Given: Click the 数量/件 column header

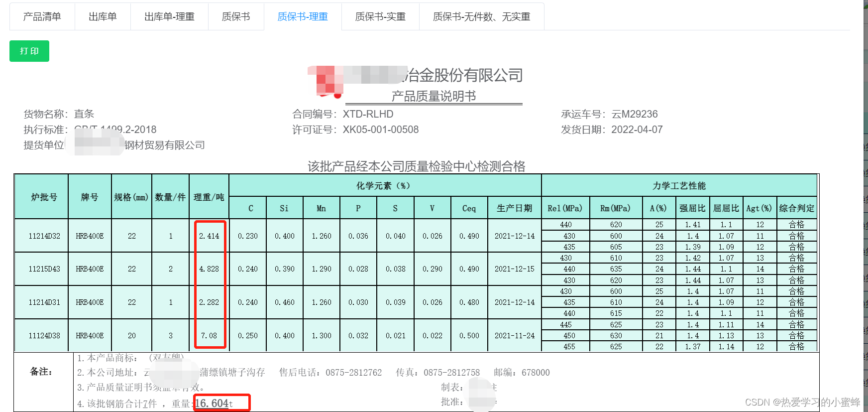Looking at the screenshot, I should tap(170, 197).
